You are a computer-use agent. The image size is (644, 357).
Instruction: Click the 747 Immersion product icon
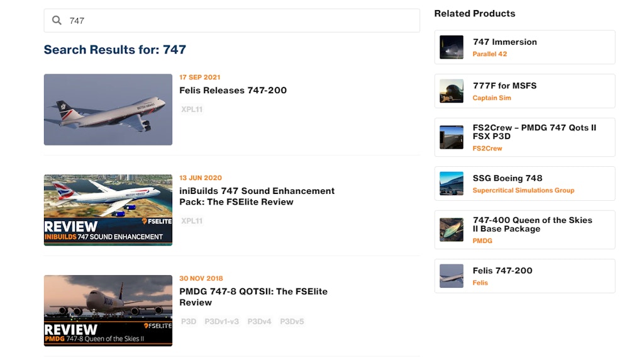pos(452,47)
